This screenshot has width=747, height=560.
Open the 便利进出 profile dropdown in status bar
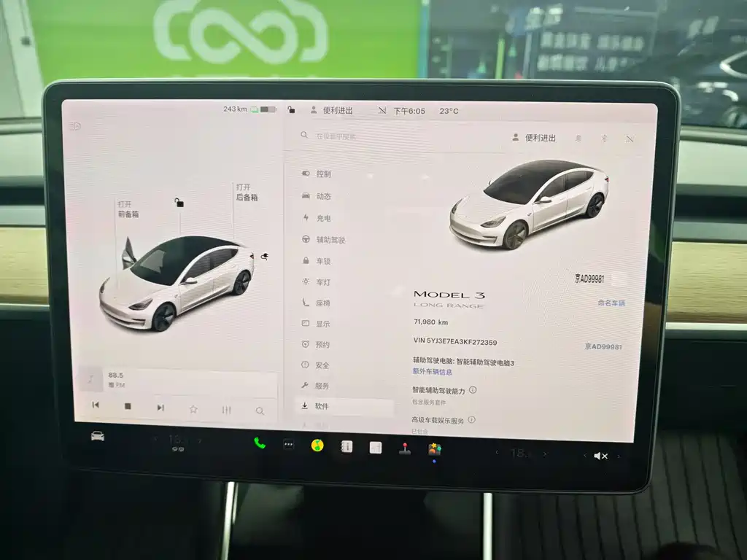coord(332,111)
